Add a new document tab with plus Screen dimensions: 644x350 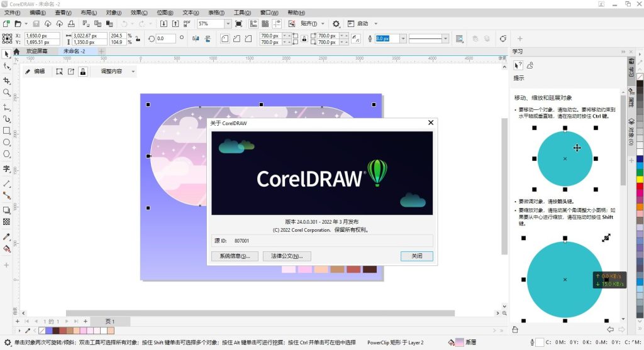point(101,52)
